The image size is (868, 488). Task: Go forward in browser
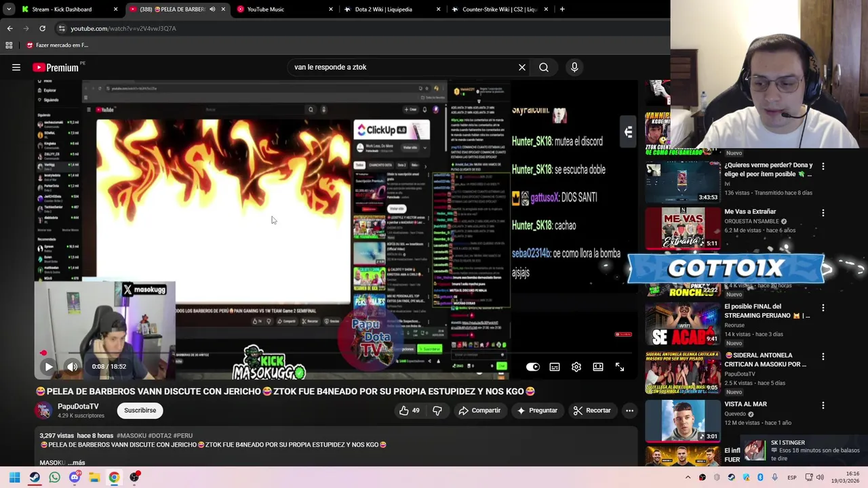coord(26,28)
